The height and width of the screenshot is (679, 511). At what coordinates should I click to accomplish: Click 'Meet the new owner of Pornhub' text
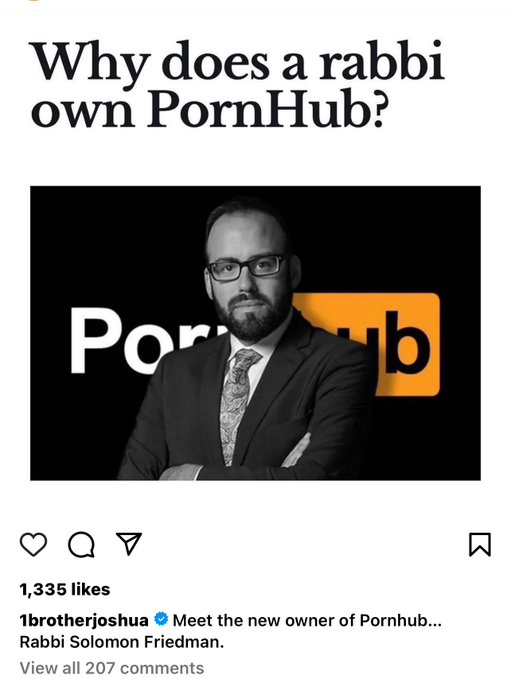pyautogui.click(x=300, y=621)
